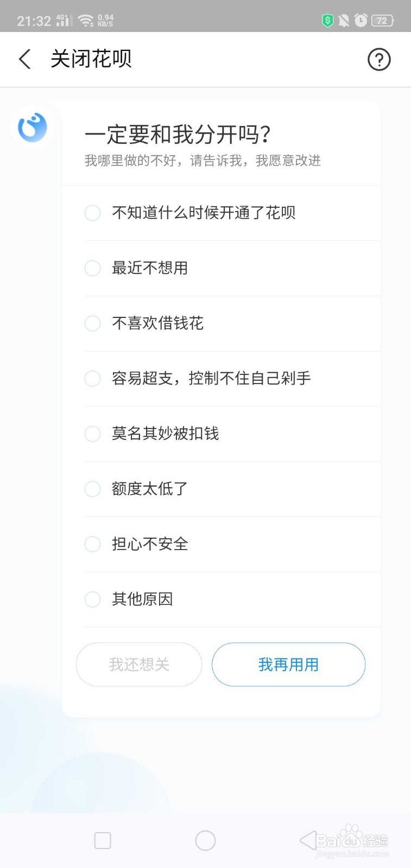Tap the Android recent apps square icon
The width and height of the screenshot is (411, 868).
103,840
